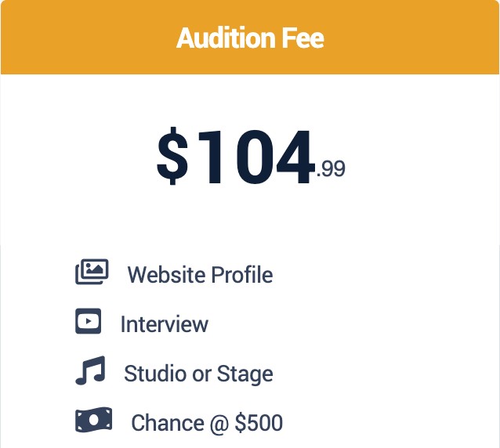Click the images icon beside Website Profile
The height and width of the screenshot is (448, 500).
click(x=92, y=272)
